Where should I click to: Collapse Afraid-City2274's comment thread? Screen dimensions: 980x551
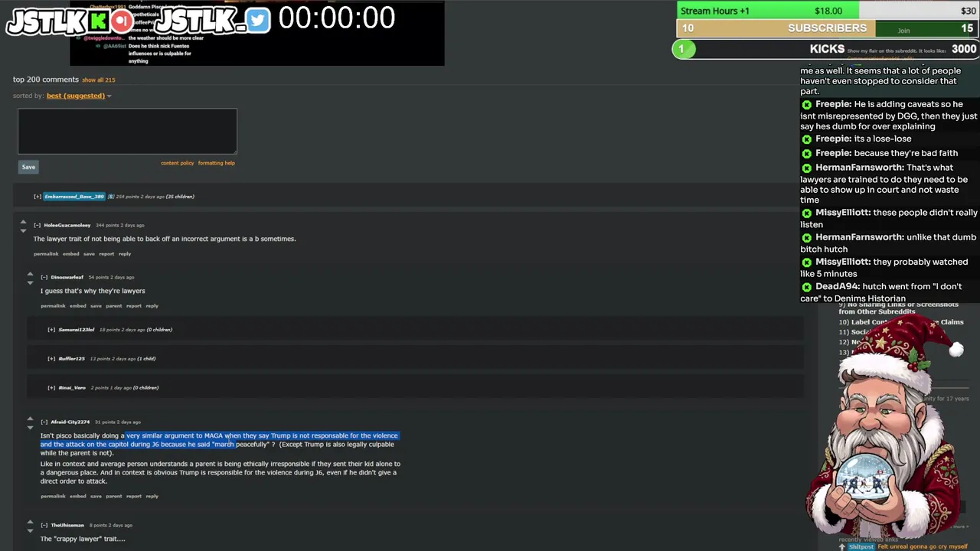tap(44, 422)
